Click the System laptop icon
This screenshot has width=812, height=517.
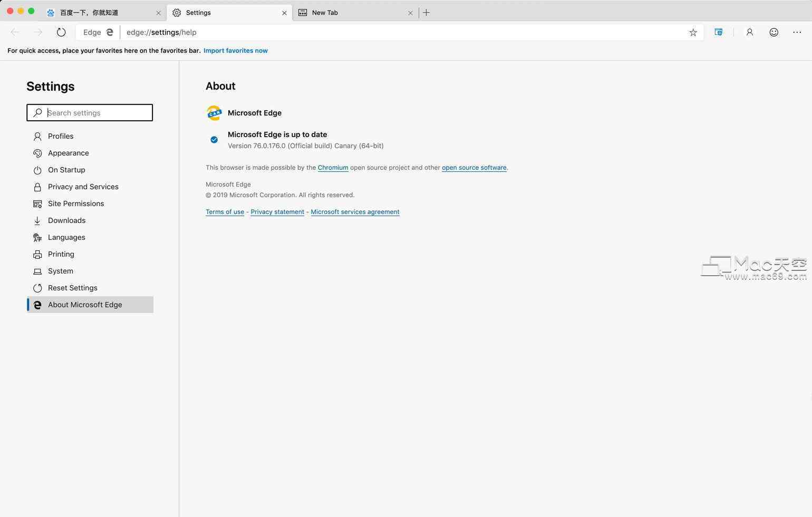coord(37,271)
